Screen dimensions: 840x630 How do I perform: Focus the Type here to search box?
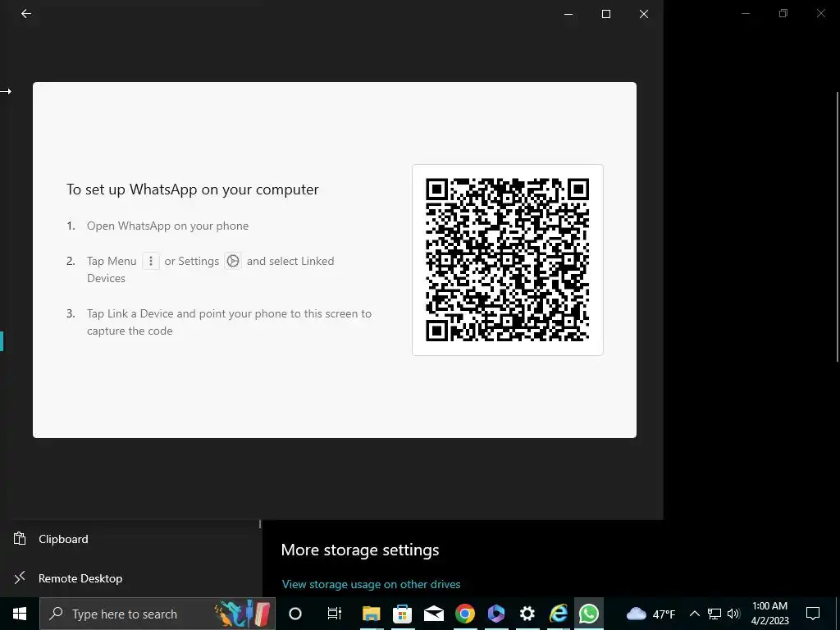point(157,614)
